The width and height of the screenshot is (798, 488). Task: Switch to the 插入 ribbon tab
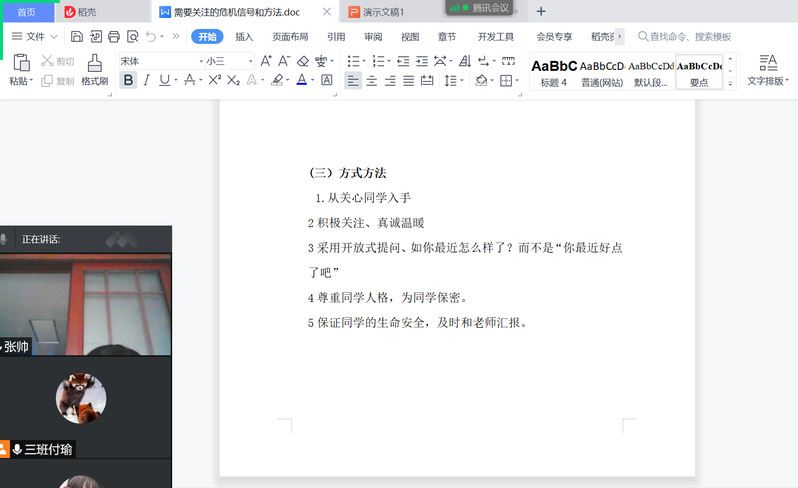tap(244, 37)
